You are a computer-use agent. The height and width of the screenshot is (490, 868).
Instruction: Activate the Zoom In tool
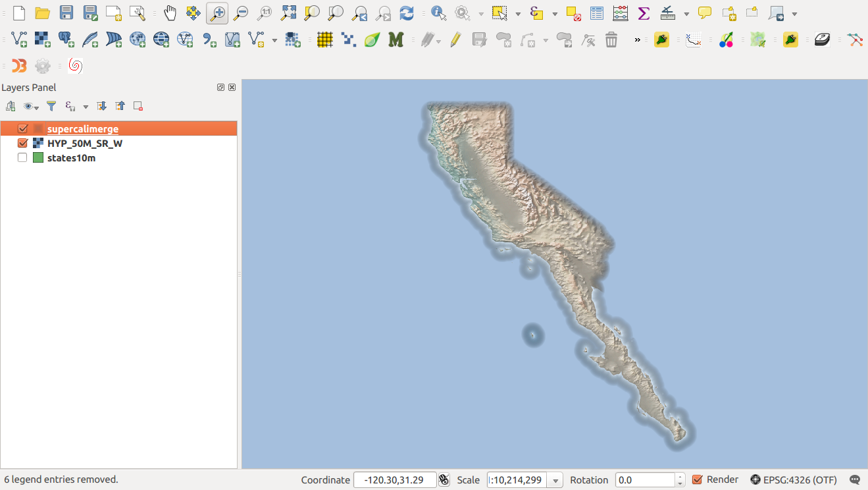pyautogui.click(x=217, y=13)
